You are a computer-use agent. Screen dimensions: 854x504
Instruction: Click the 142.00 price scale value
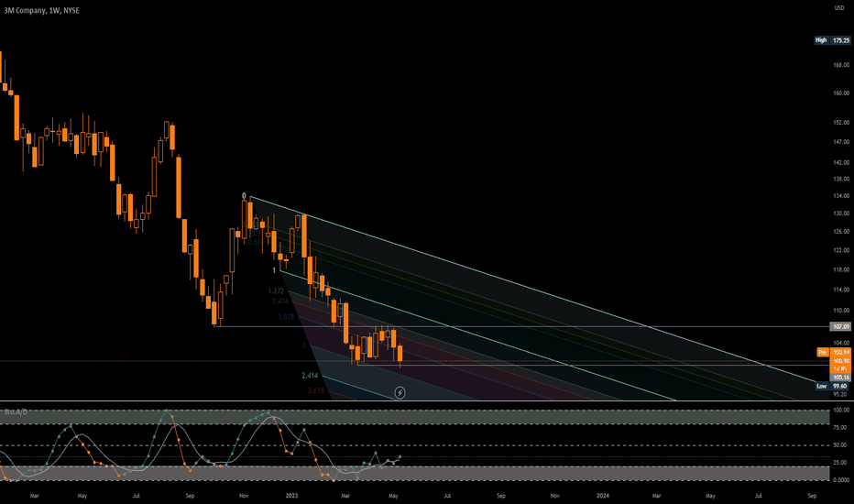click(x=841, y=162)
